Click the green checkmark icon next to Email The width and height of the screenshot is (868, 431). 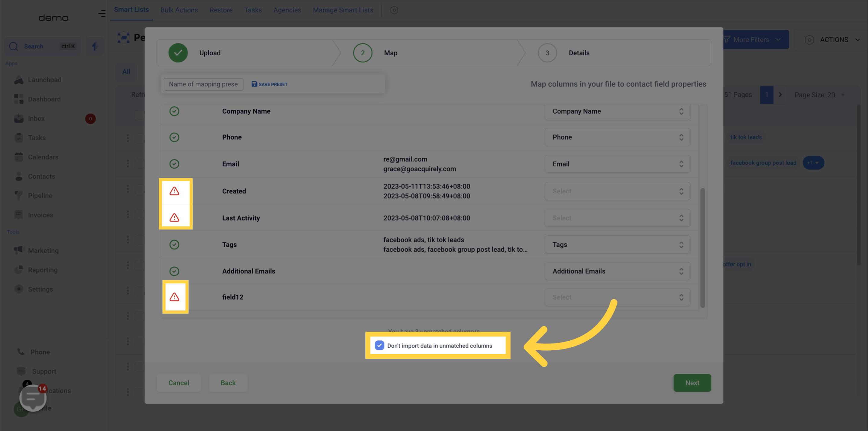coord(175,164)
